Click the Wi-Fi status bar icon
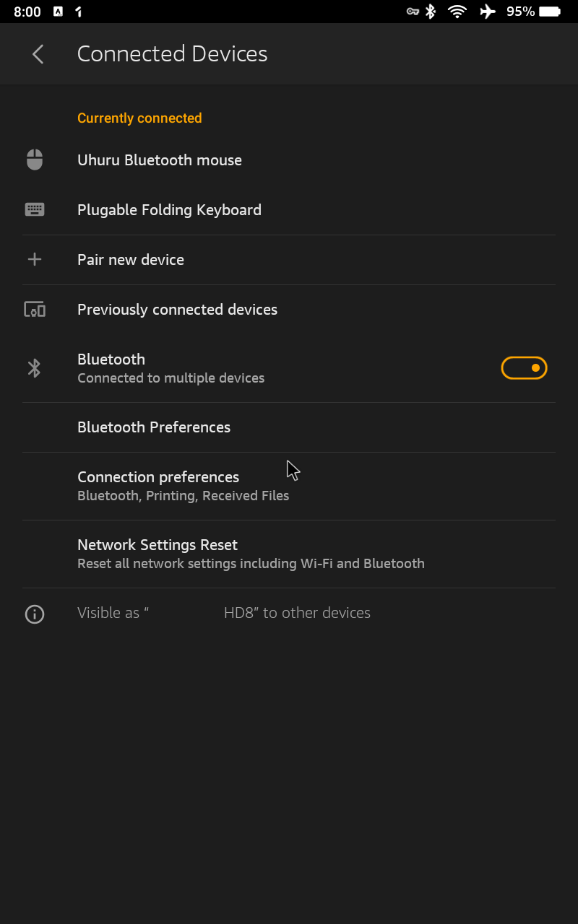This screenshot has width=578, height=924. [x=457, y=12]
